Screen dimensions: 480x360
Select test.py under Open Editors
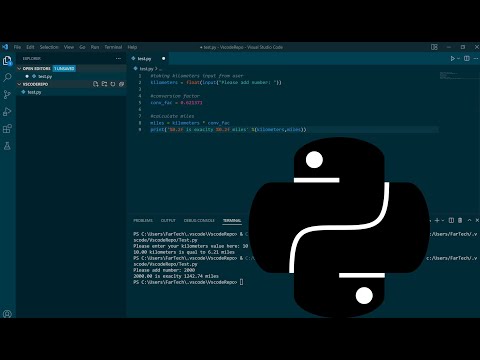(x=71, y=76)
